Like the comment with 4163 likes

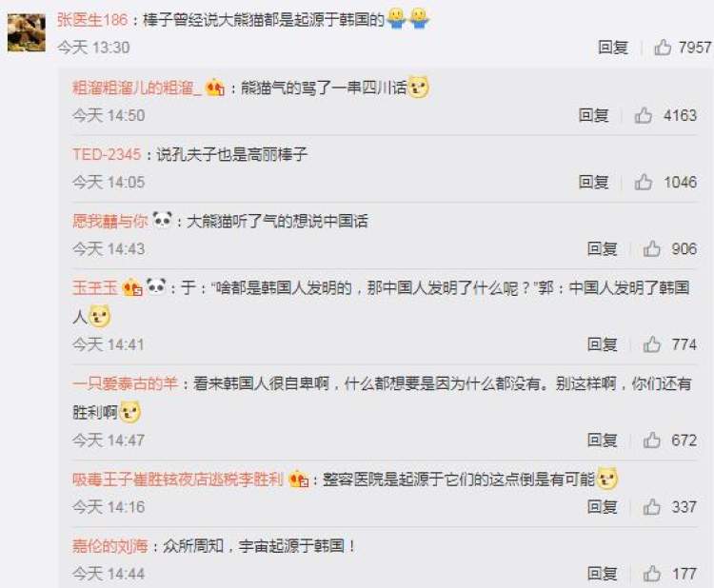point(643,115)
